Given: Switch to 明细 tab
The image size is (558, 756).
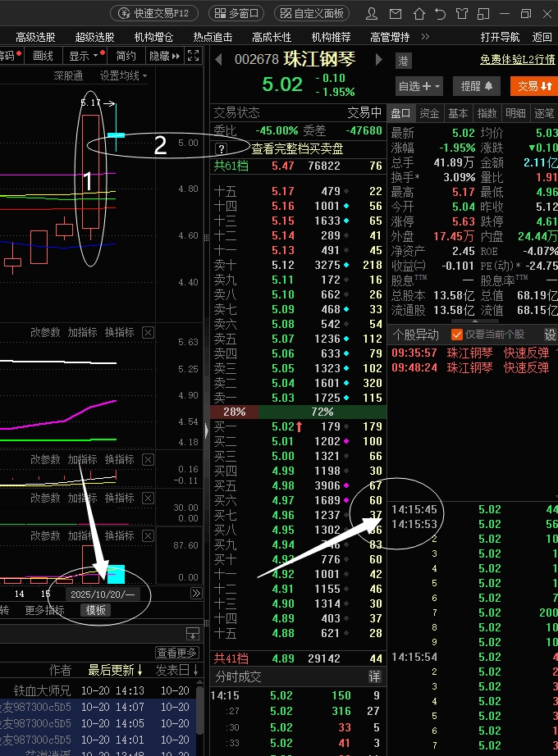Looking at the screenshot, I should pos(515,113).
